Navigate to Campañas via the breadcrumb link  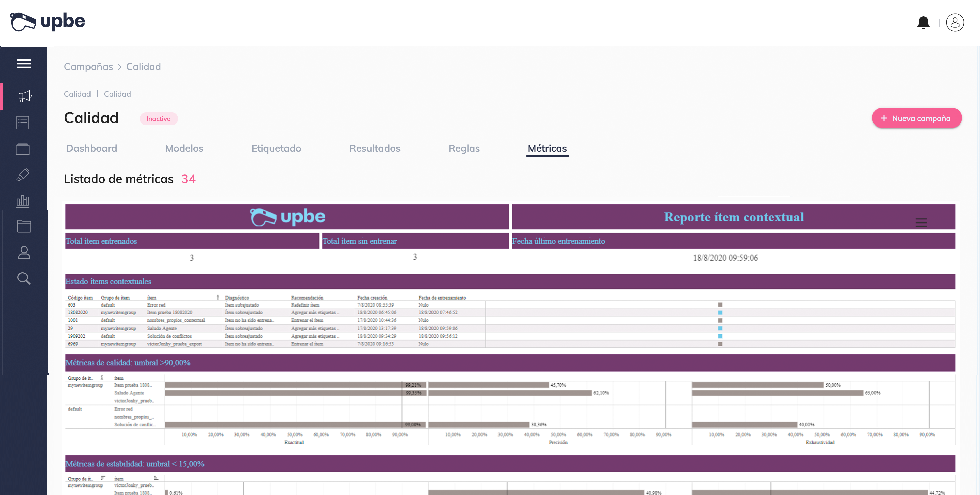pyautogui.click(x=88, y=66)
